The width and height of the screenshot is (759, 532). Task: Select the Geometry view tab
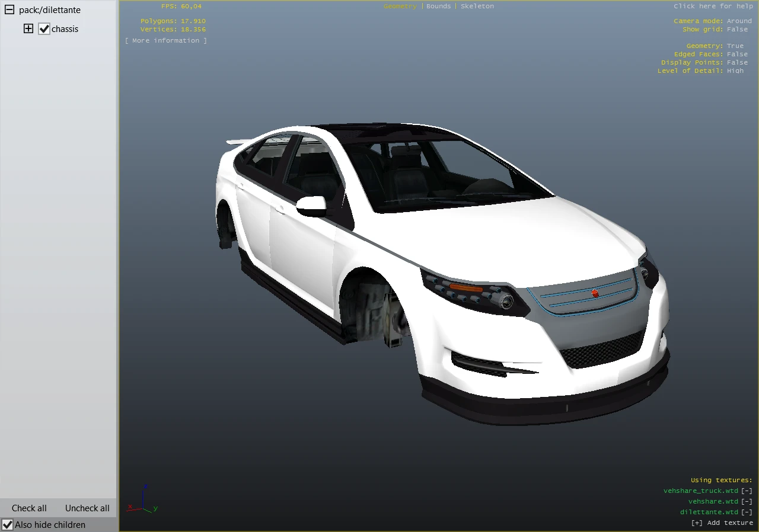[x=400, y=6]
